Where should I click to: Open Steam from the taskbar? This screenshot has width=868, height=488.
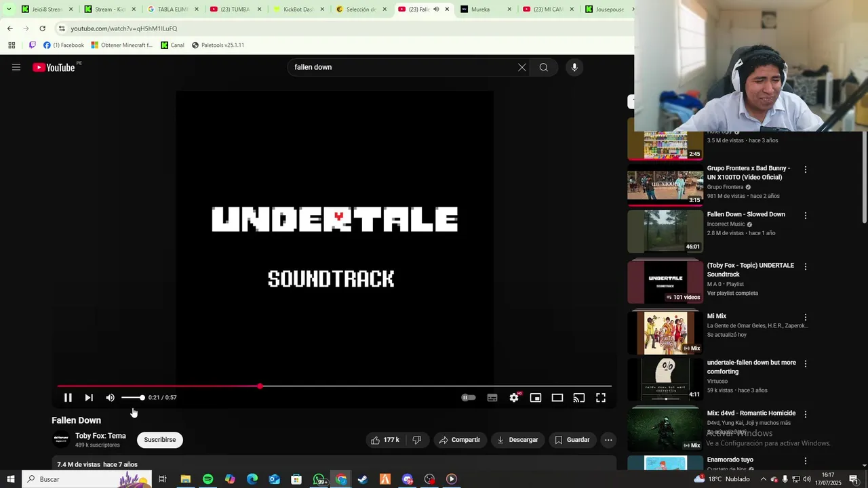[363, 479]
